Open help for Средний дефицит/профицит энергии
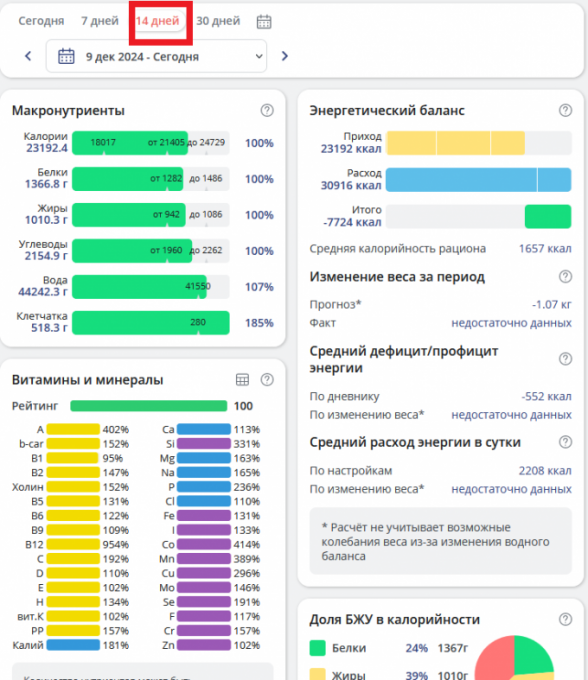This screenshot has width=588, height=680. click(x=565, y=359)
